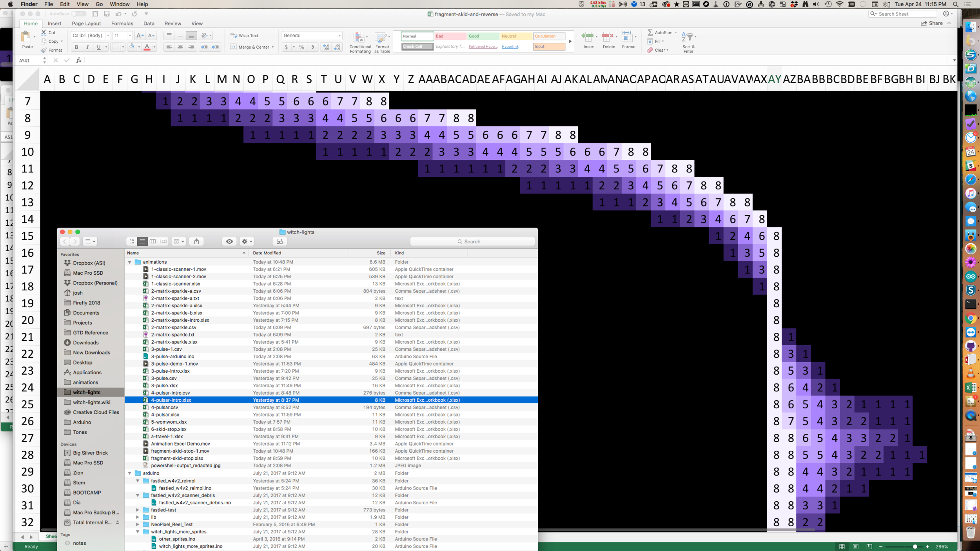Click the decrease indent icon
980x551 pixels.
point(204,47)
